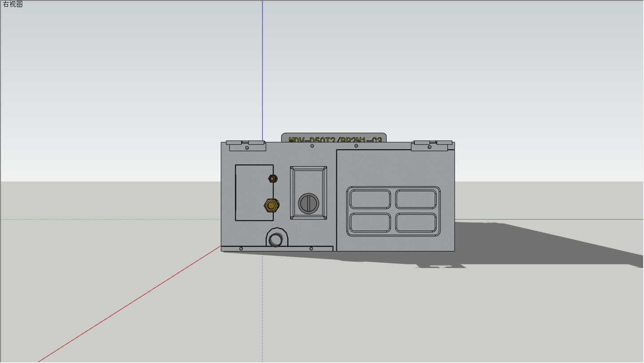The width and height of the screenshot is (644, 363).
Task: Select the left top hinge bracket
Action: [x=246, y=145]
